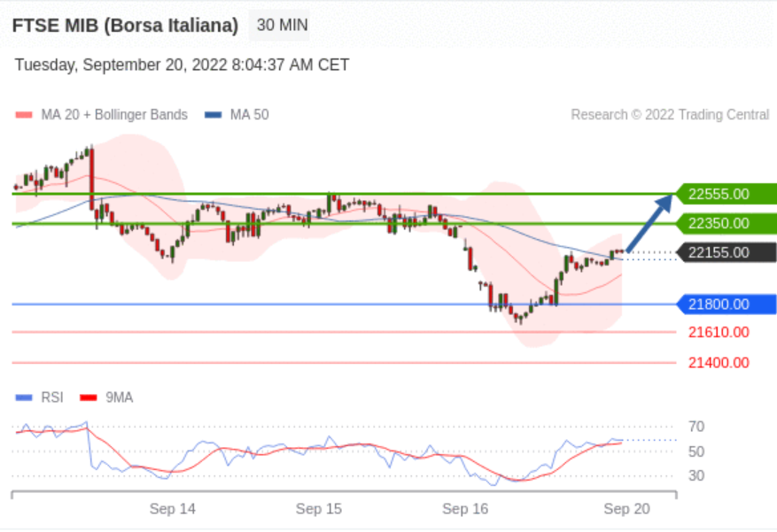Click the blue MA 50 legend swatch
This screenshot has width=777, height=532.
coord(214,115)
